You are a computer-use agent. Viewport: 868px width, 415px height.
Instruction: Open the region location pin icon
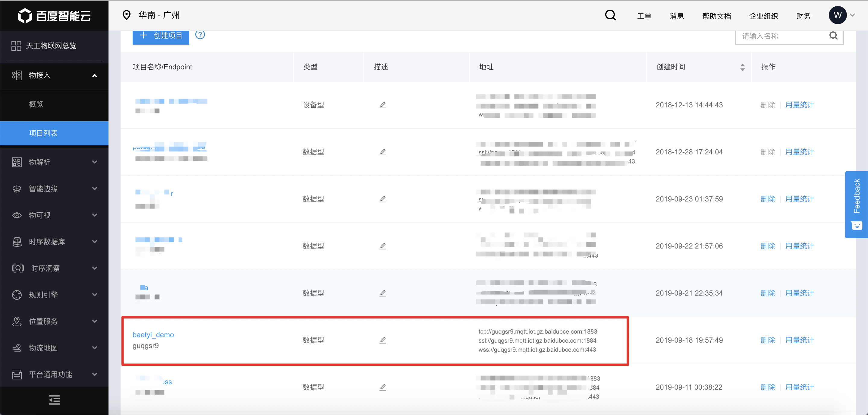coord(126,15)
